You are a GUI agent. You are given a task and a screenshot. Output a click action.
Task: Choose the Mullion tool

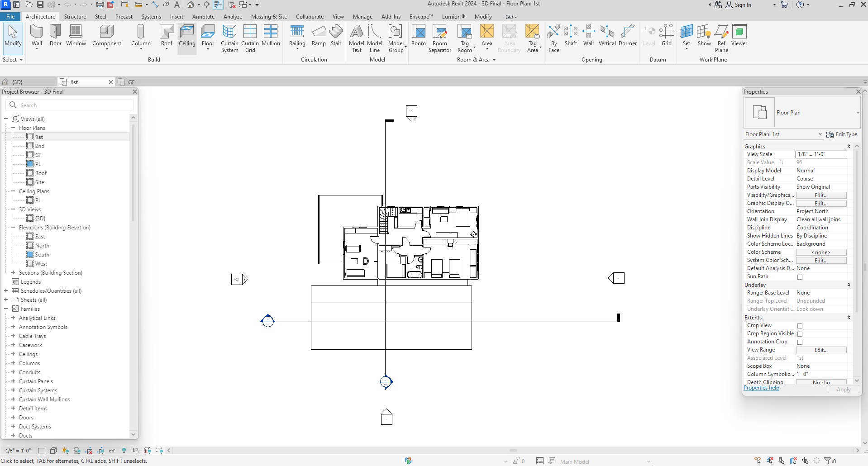point(271,36)
